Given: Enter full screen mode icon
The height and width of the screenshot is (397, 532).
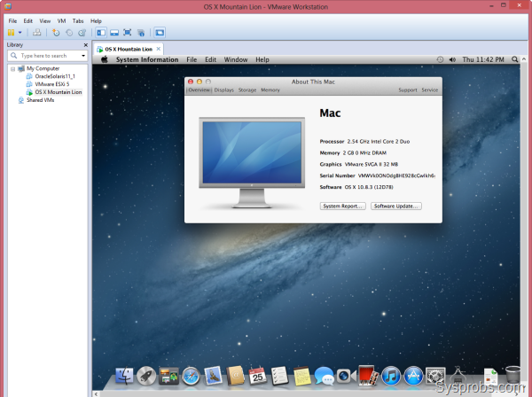Looking at the screenshot, I should click(x=127, y=33).
